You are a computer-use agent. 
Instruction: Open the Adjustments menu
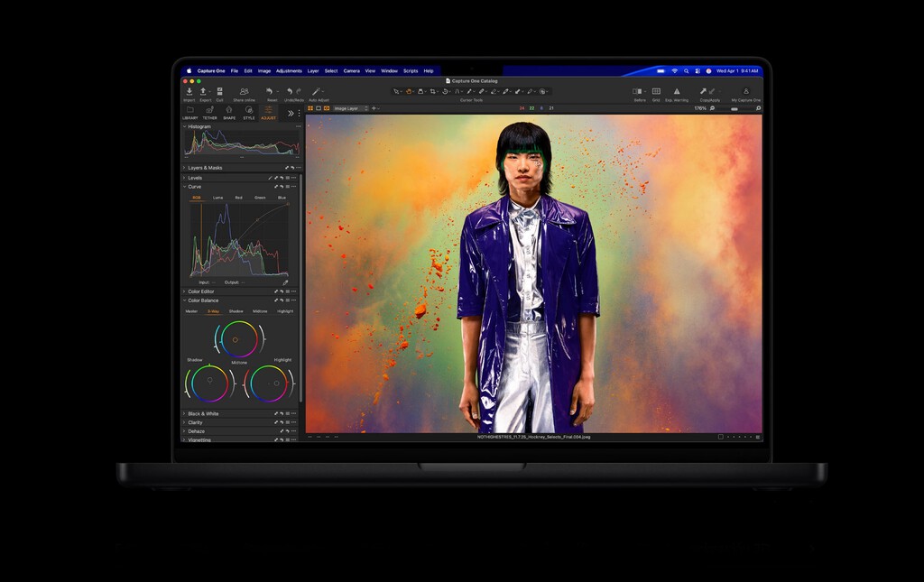tap(287, 70)
